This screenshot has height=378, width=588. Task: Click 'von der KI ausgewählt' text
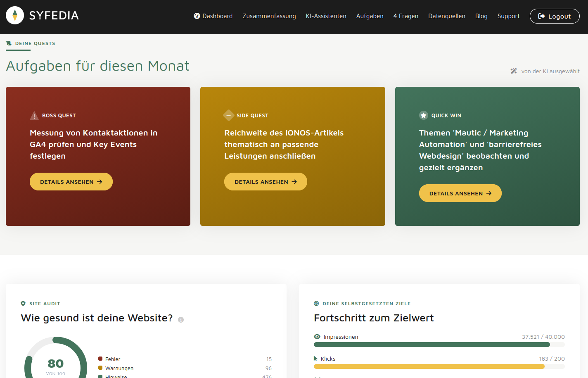(550, 71)
